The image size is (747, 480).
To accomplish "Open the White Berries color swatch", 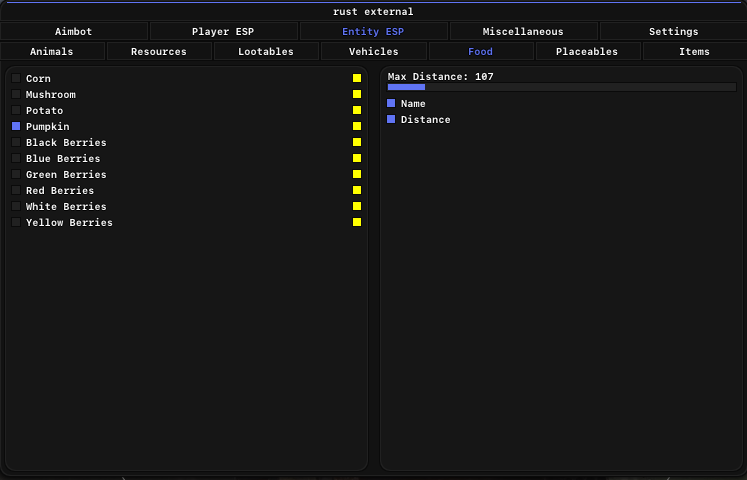I will (357, 206).
